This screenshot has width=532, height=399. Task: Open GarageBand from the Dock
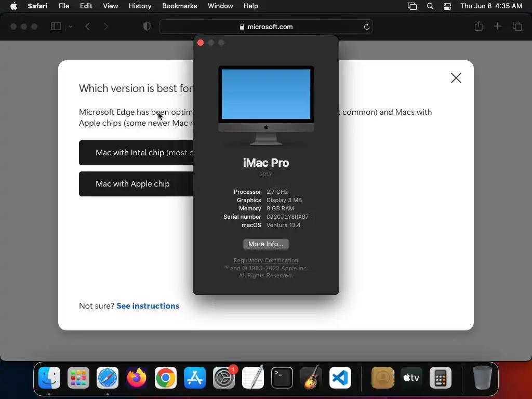click(311, 378)
